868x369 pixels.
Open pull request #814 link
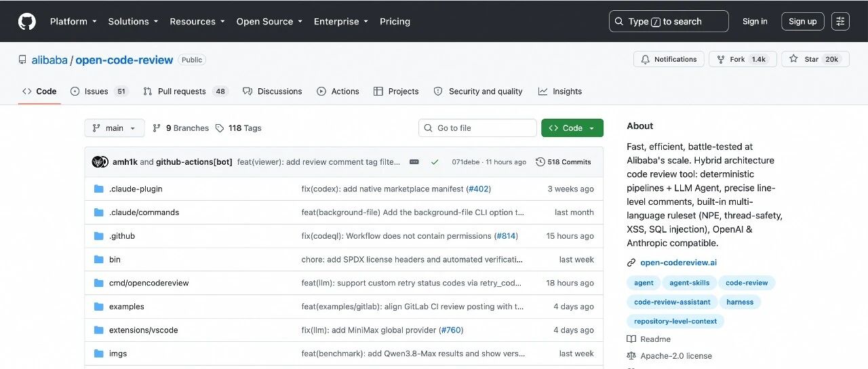tap(506, 236)
